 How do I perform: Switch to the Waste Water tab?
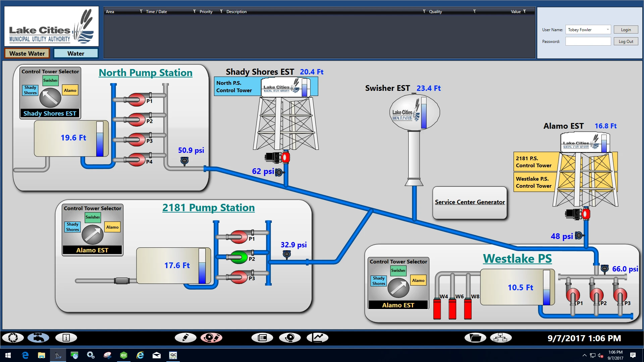tap(27, 53)
